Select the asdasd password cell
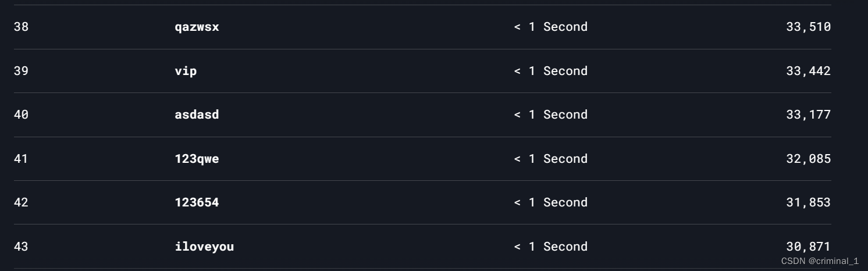The height and width of the screenshot is (271, 868). coord(197,115)
